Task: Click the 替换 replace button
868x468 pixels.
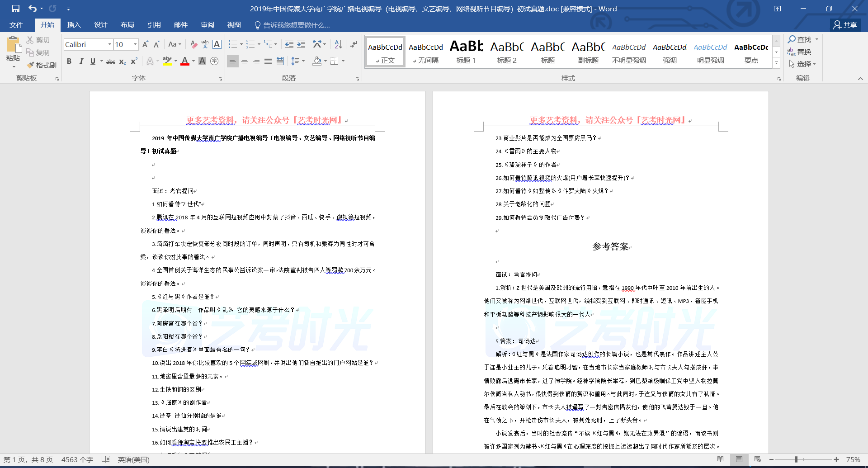Action: coord(799,52)
